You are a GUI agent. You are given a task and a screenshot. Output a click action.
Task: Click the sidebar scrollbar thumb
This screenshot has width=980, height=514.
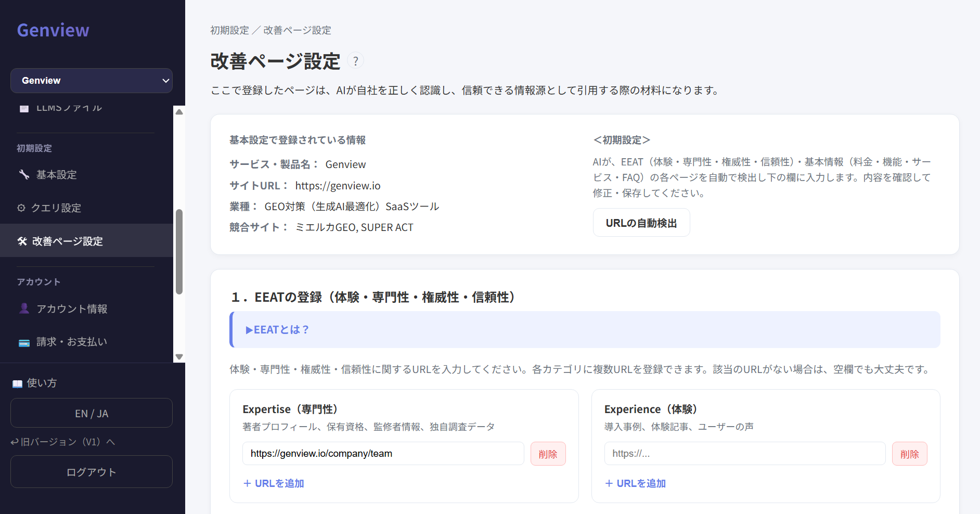click(179, 252)
